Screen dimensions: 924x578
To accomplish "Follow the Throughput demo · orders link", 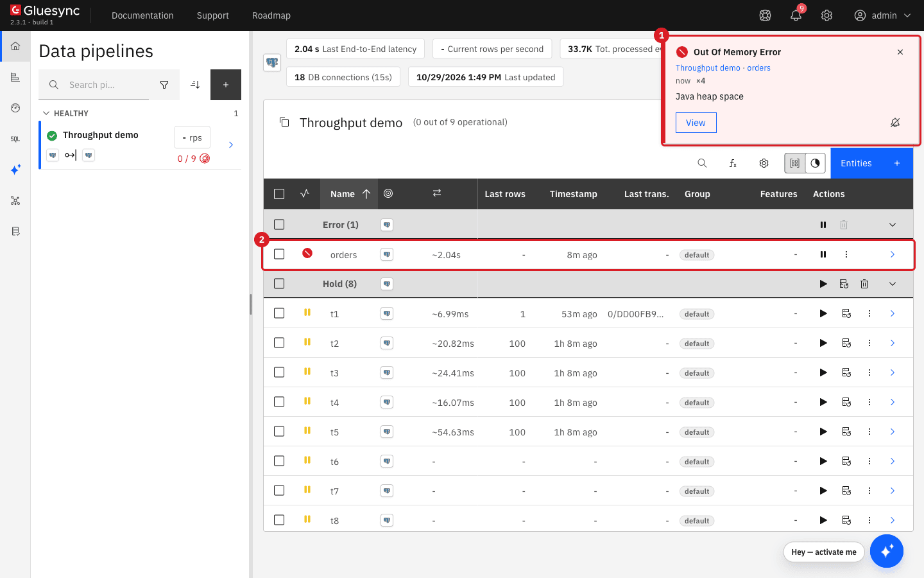I will coord(723,67).
